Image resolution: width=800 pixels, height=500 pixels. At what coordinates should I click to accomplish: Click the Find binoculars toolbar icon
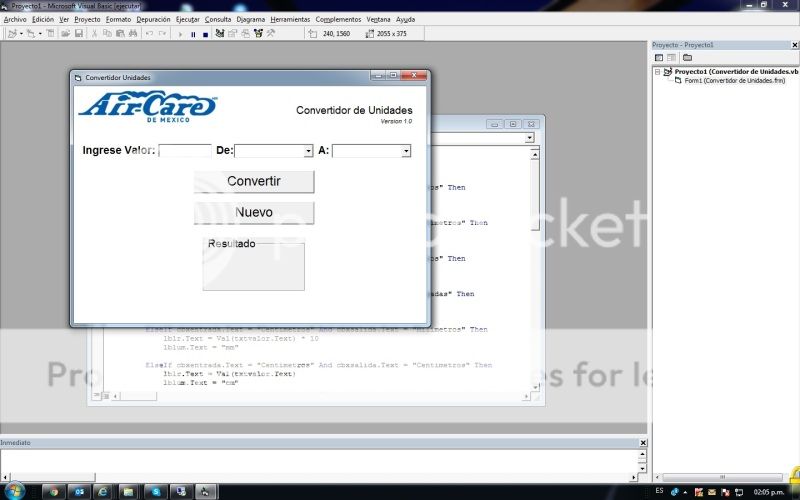(x=133, y=34)
